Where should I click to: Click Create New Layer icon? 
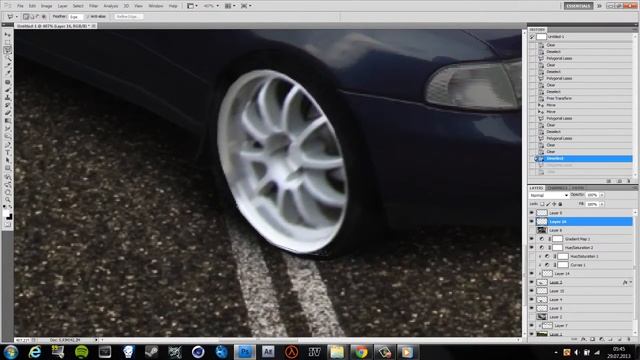620,339
